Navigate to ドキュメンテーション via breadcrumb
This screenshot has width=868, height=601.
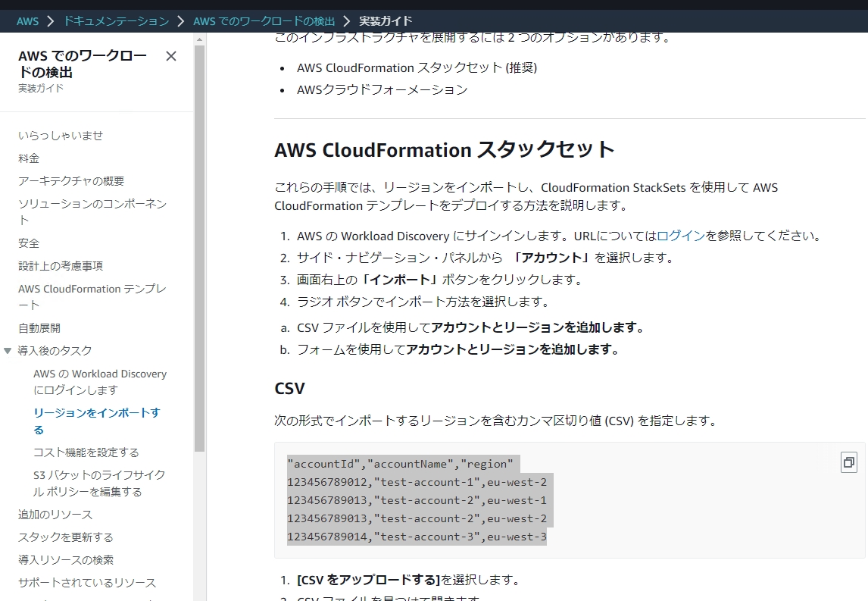point(115,21)
